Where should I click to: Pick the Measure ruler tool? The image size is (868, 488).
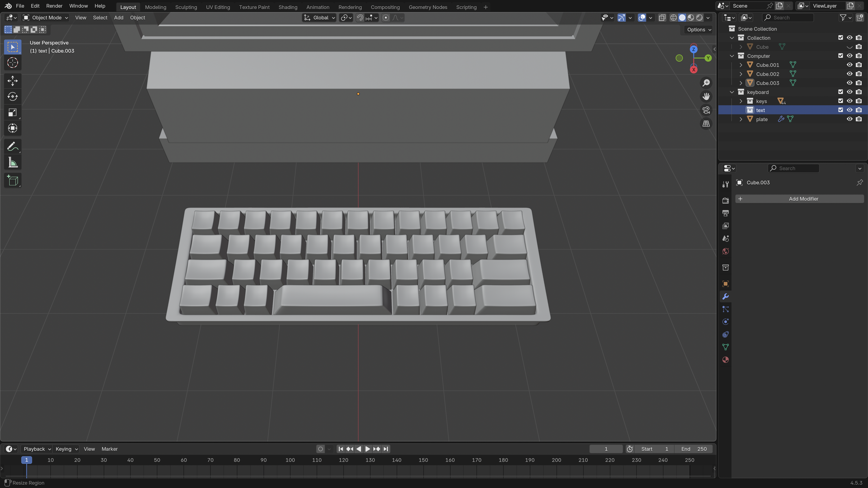12,162
